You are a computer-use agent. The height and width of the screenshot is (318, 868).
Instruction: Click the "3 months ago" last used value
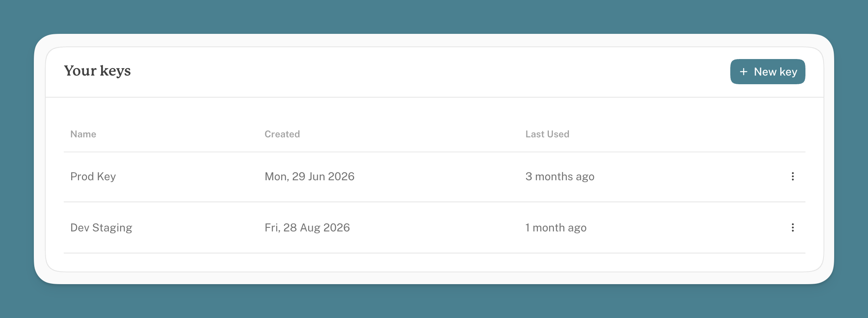[x=560, y=176]
